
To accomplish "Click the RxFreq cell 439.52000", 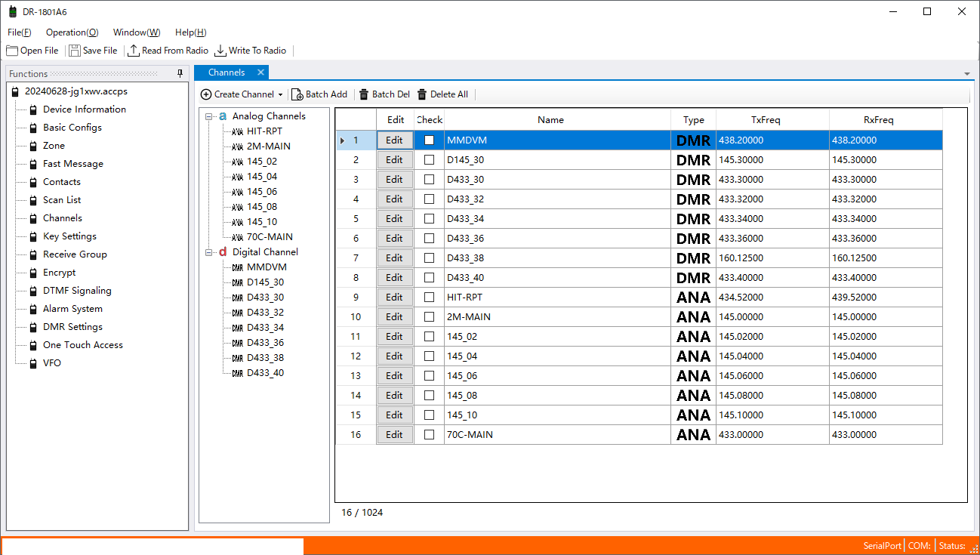I will point(886,298).
